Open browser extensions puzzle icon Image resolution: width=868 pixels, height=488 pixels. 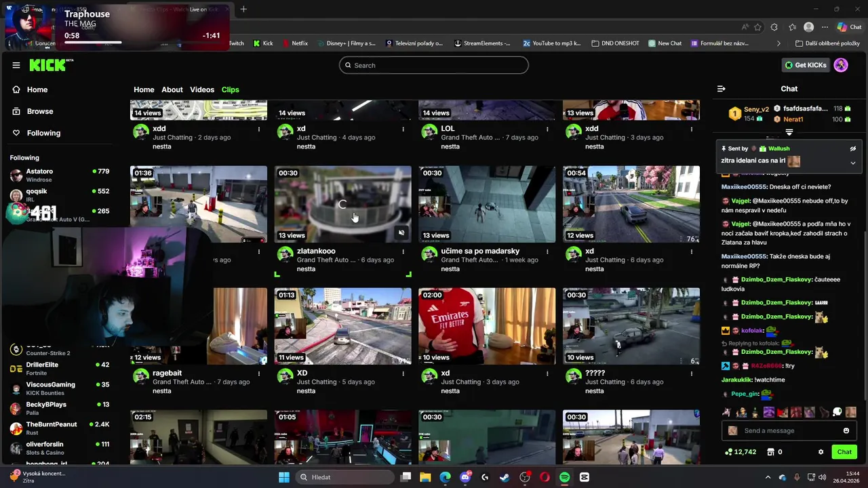pos(774,27)
